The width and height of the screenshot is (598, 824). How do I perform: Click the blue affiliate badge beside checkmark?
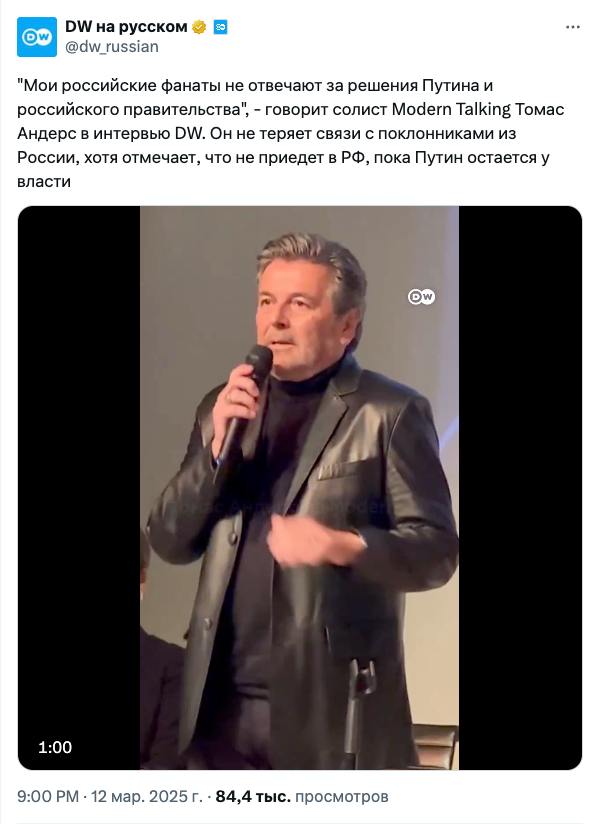[x=220, y=27]
